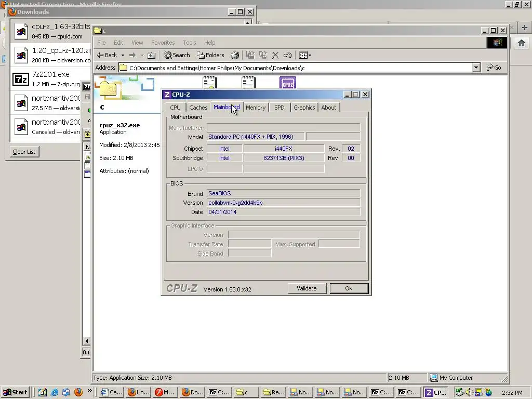Viewport: 532px width, 399px height.
Task: Click the Back arrow in Explorer toolbar
Action: pyautogui.click(x=107, y=55)
